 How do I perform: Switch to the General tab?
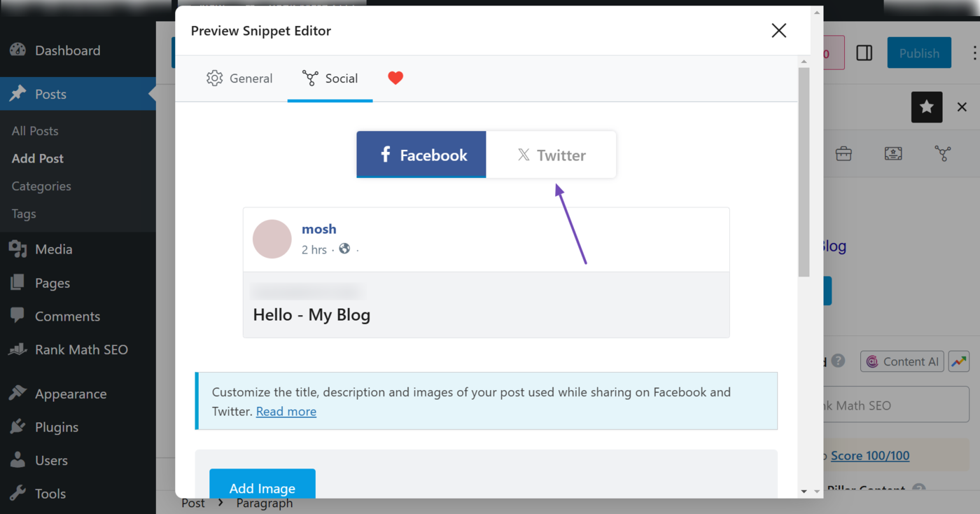239,78
